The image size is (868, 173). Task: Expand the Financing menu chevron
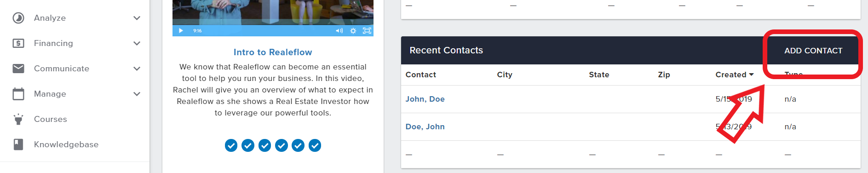coord(137,43)
